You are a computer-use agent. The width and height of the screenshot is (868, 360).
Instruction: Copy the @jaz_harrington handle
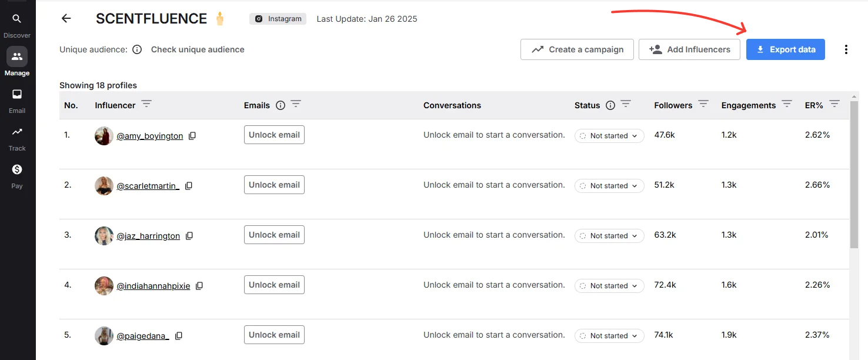[189, 236]
